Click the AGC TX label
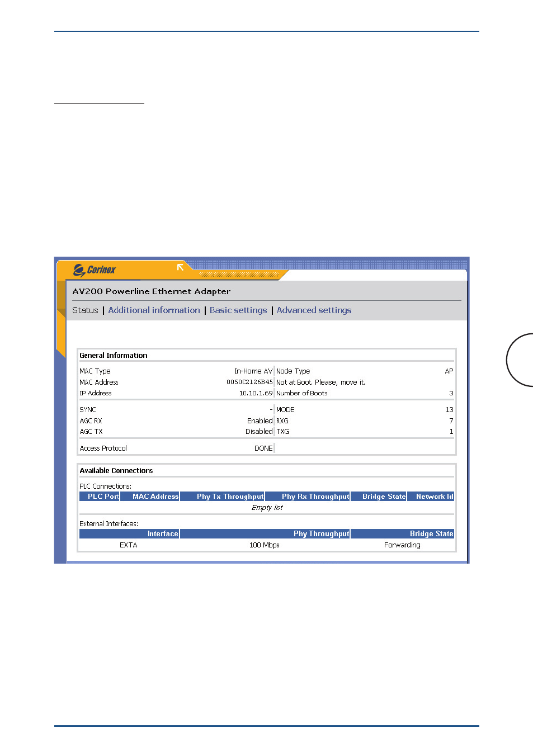Screen dimensions: 533x756 91,432
